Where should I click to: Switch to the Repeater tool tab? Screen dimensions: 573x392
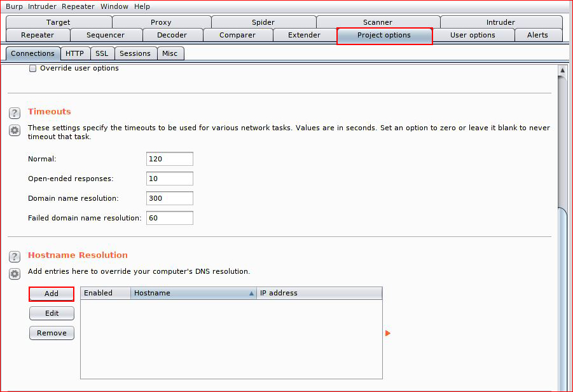(x=38, y=35)
